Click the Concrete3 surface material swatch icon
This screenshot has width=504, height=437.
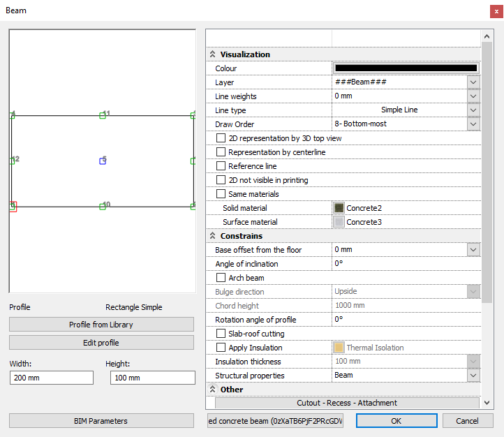pyautogui.click(x=339, y=222)
